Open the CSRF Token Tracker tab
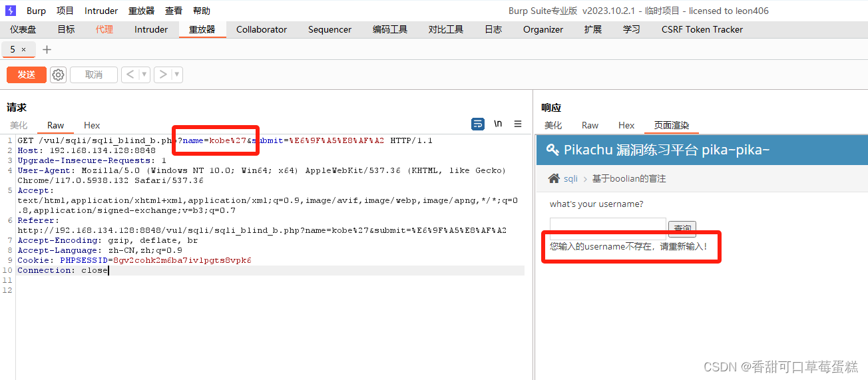Viewport: 868px width, 380px height. click(x=702, y=29)
